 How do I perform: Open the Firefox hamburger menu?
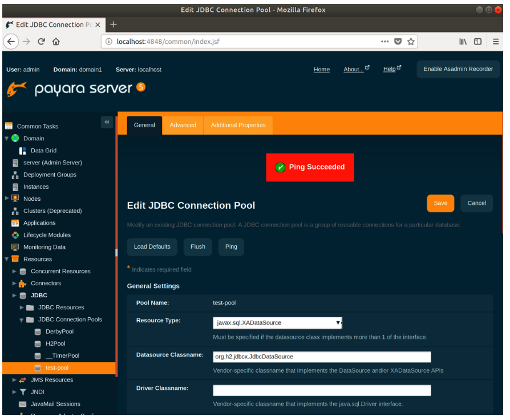point(495,41)
